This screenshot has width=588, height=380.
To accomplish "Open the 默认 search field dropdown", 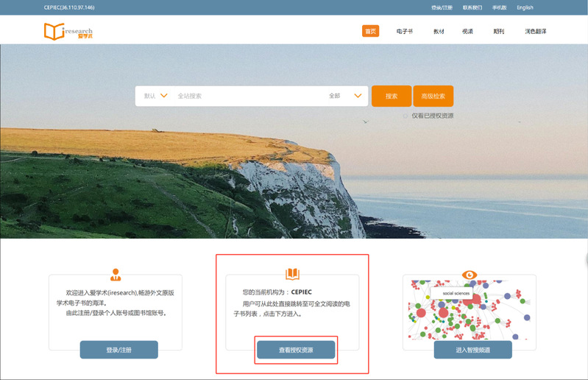I will pyautogui.click(x=155, y=96).
